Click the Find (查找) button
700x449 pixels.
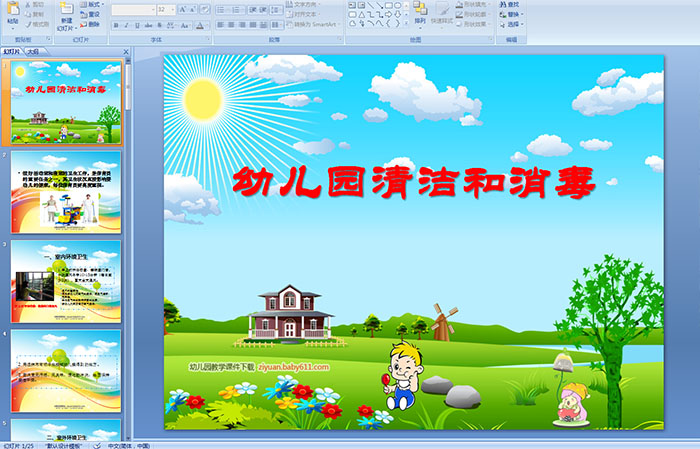[x=509, y=4]
